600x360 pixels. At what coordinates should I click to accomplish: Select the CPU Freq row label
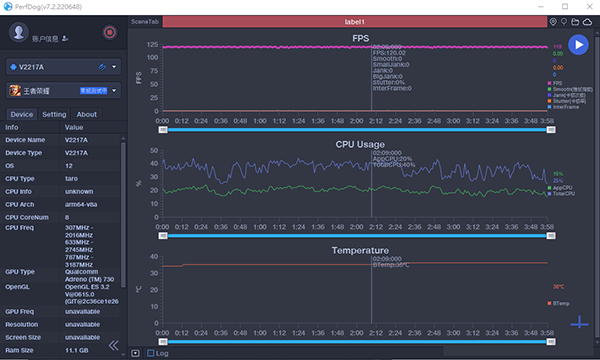tap(19, 228)
